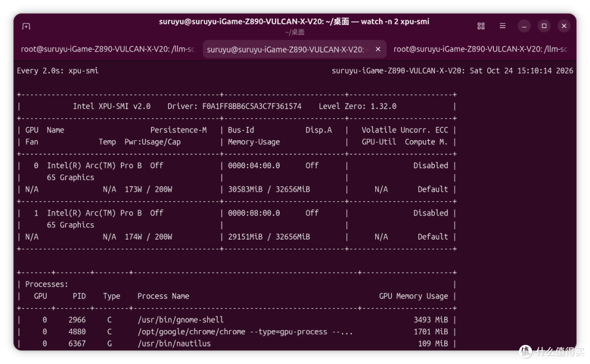The height and width of the screenshot is (364, 590).
Task: Click memory usage '29151MiB / 32656MiB'
Action: 269,237
